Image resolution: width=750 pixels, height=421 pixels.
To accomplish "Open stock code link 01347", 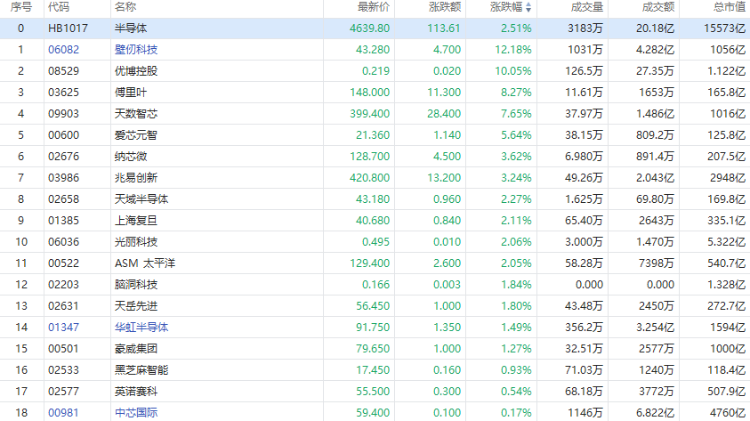I will pos(64,328).
